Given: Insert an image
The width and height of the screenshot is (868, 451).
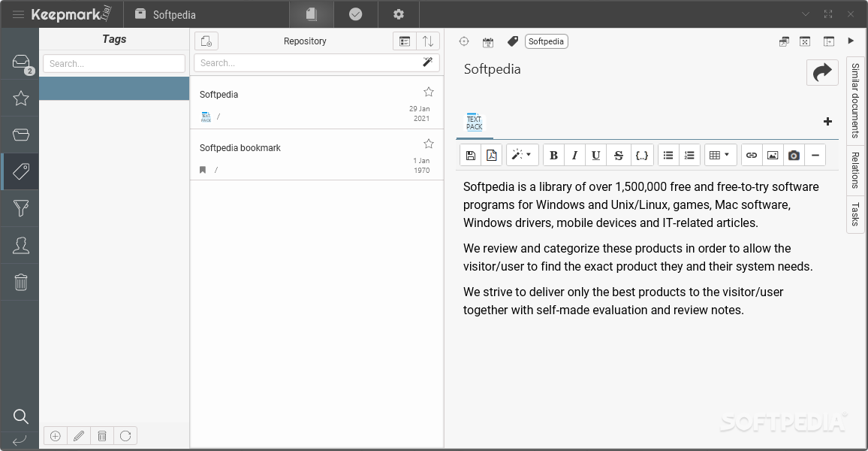Looking at the screenshot, I should click(x=772, y=155).
